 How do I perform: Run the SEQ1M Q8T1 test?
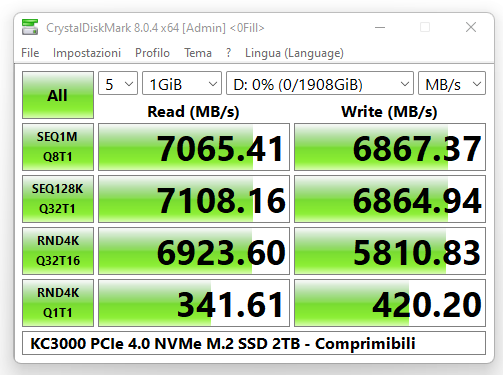tap(58, 147)
